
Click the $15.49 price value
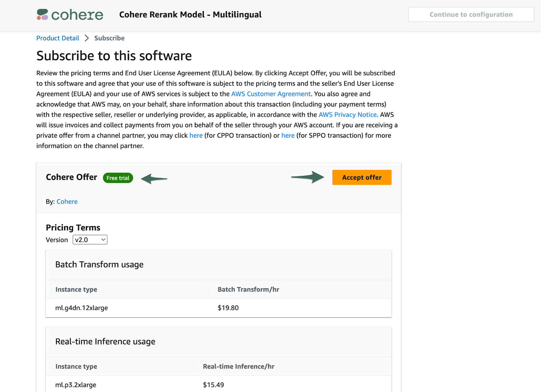point(213,385)
